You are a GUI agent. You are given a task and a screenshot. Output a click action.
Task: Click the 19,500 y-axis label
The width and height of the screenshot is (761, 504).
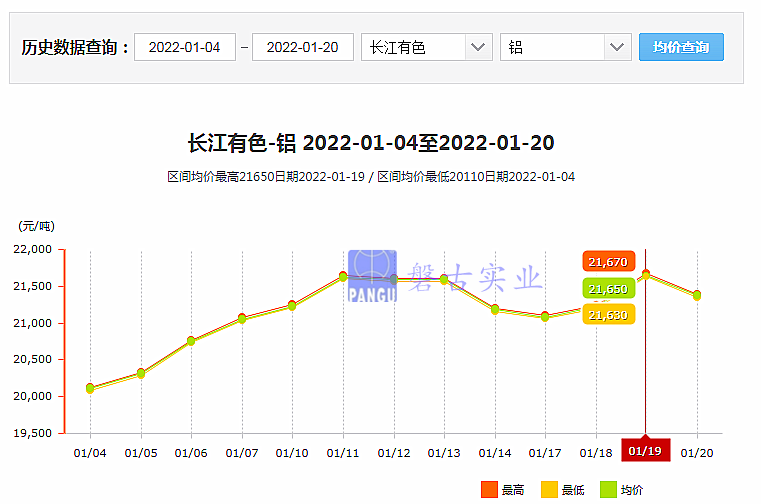(33, 433)
